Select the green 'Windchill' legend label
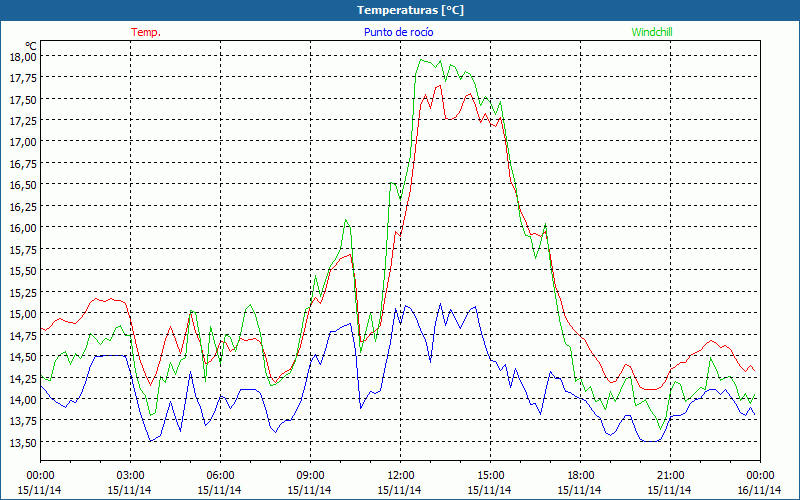This screenshot has width=800, height=500. pyautogui.click(x=652, y=32)
